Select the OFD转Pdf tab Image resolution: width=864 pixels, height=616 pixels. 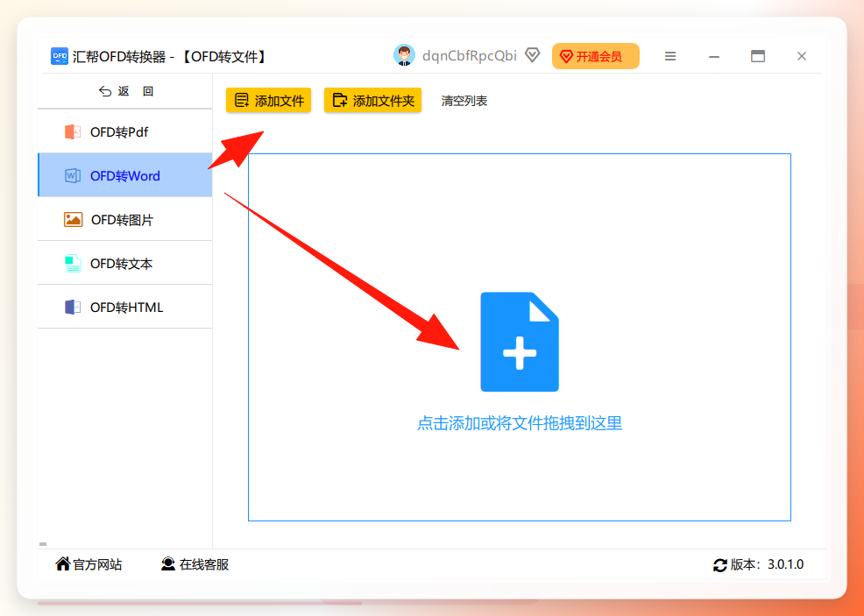(x=125, y=131)
